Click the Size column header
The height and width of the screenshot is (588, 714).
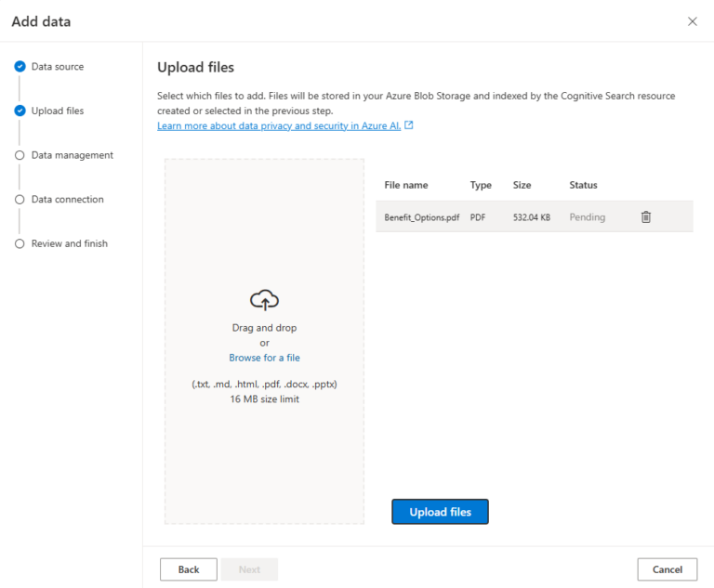click(522, 185)
